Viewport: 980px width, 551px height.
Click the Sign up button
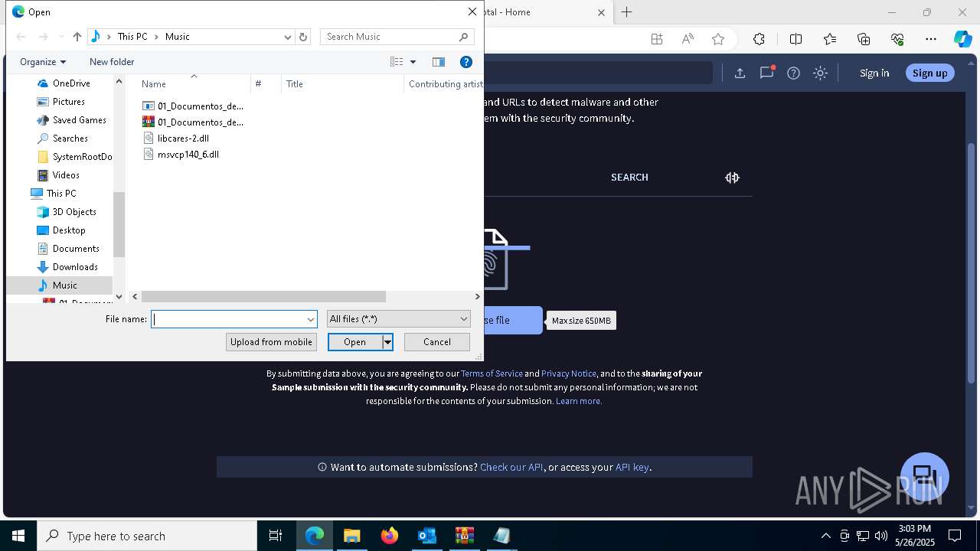(x=930, y=73)
